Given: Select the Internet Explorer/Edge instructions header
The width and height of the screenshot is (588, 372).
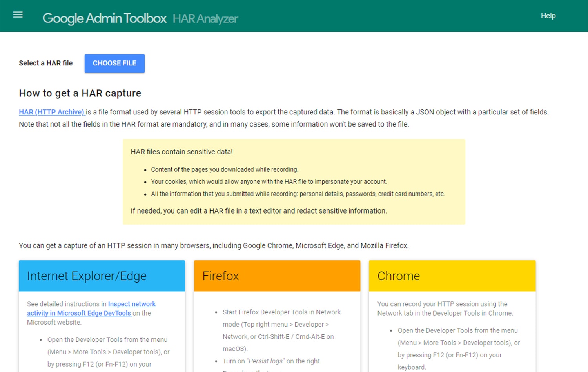Looking at the screenshot, I should pyautogui.click(x=87, y=276).
